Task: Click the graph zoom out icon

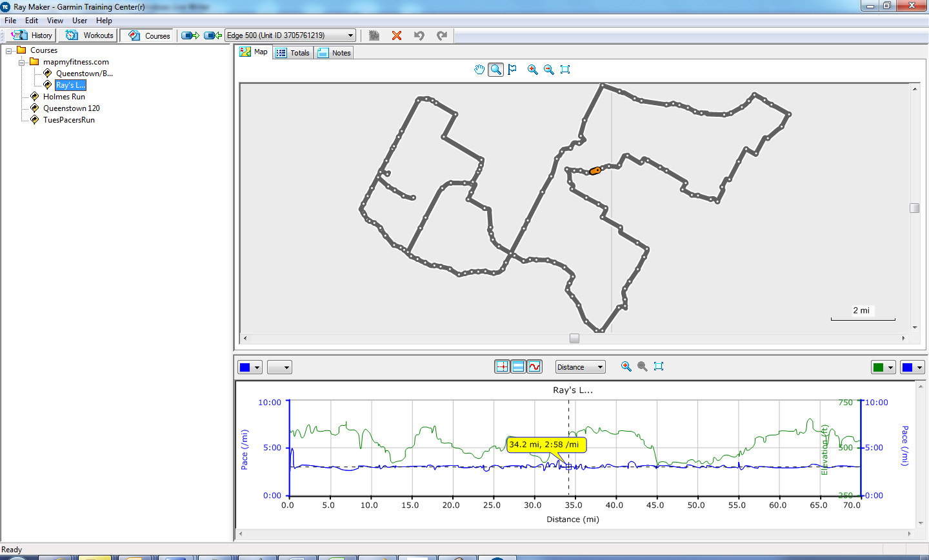Action: (642, 366)
